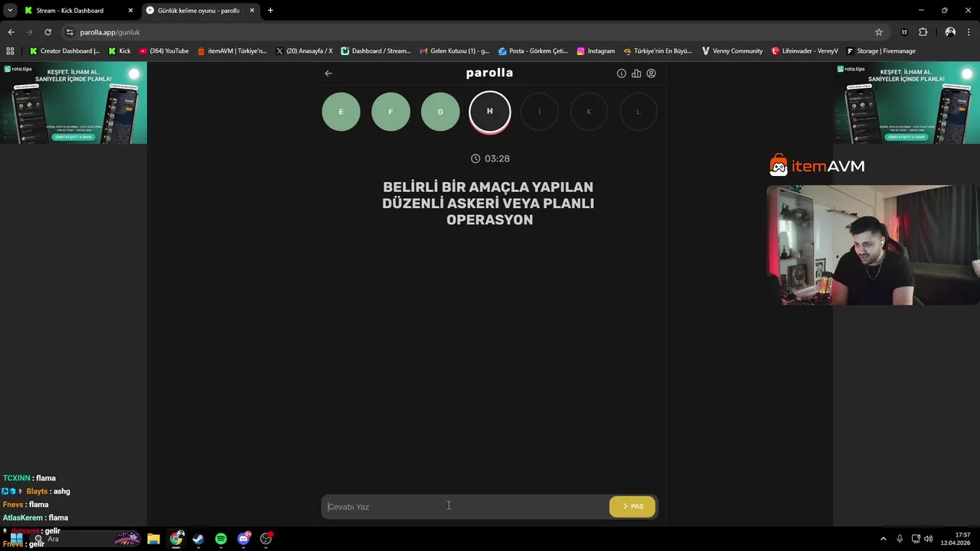The height and width of the screenshot is (551, 980).
Task: Click the right rota.tips ad banner
Action: 906,103
